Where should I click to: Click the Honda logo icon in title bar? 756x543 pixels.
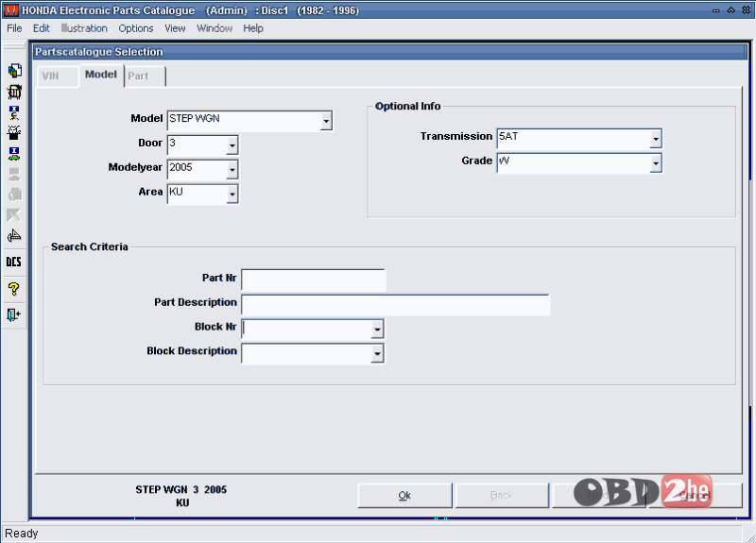10,10
